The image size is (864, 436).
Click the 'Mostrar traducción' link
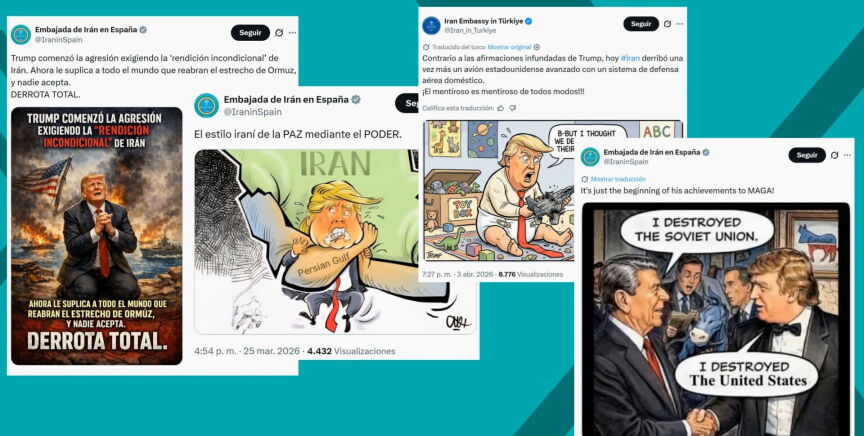(618, 179)
